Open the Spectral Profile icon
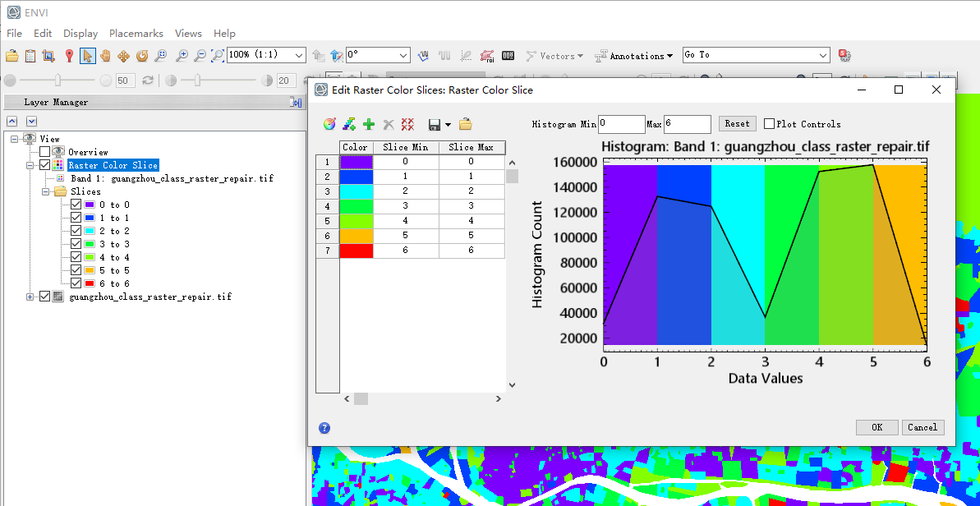The height and width of the screenshot is (506, 980). pos(425,56)
